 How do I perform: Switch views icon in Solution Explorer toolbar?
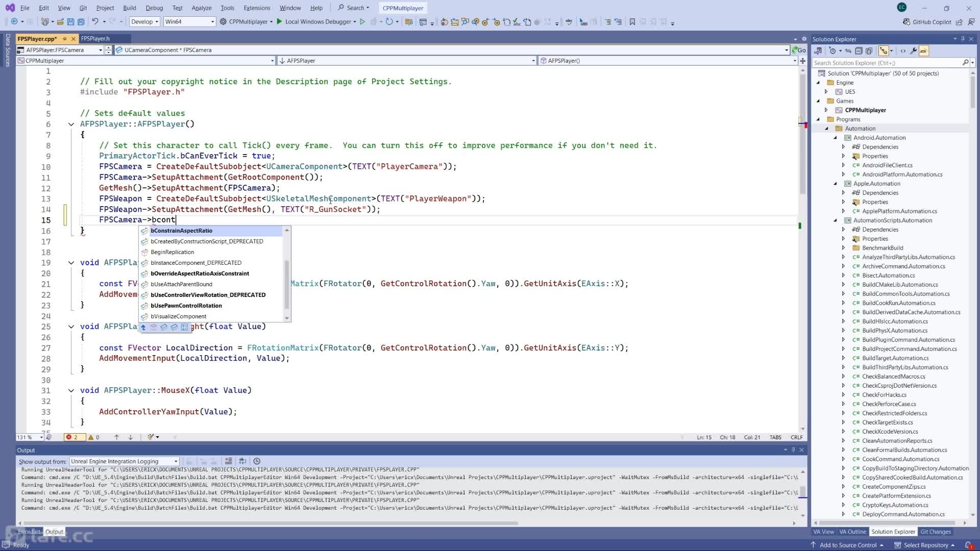coord(818,51)
